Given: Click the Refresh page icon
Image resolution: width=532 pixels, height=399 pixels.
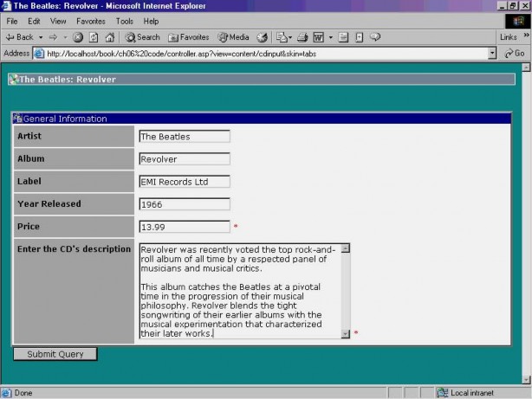Looking at the screenshot, I should (94, 37).
